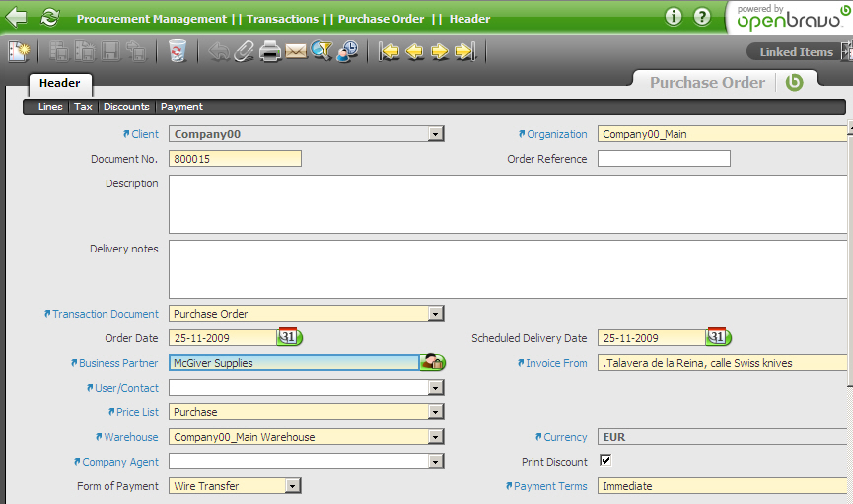Click the New Record toolbar icon
Viewport: 853px width, 504px height.
pyautogui.click(x=19, y=51)
